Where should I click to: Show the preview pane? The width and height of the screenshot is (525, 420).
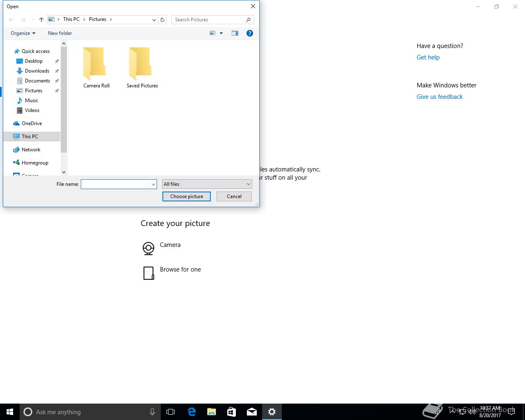pyautogui.click(x=235, y=33)
